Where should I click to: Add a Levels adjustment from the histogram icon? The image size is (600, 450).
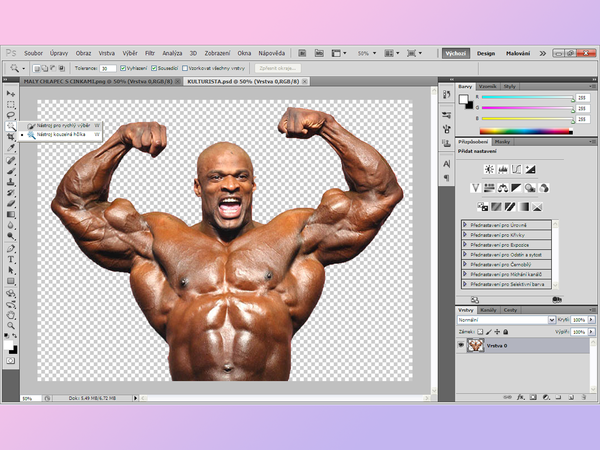[x=502, y=170]
